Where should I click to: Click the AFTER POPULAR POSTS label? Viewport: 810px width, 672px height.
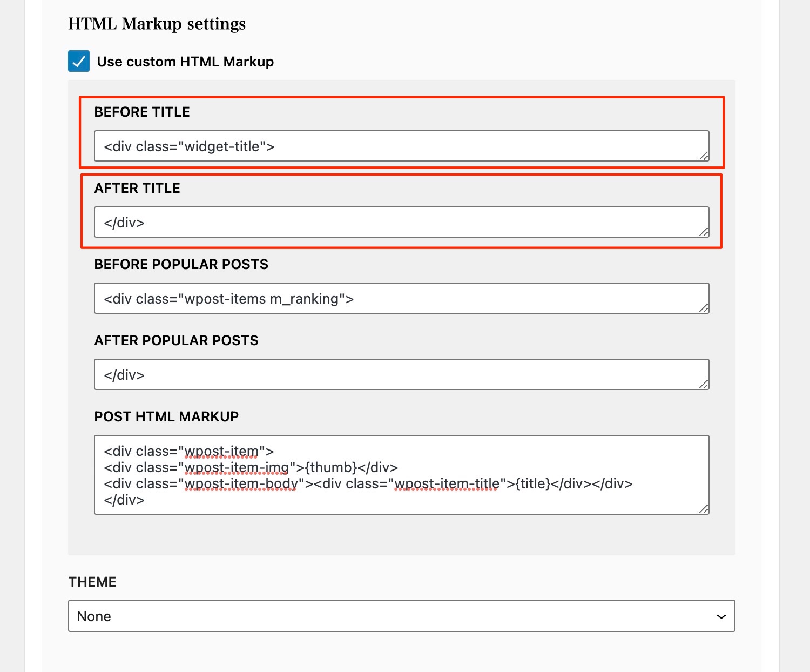176,340
